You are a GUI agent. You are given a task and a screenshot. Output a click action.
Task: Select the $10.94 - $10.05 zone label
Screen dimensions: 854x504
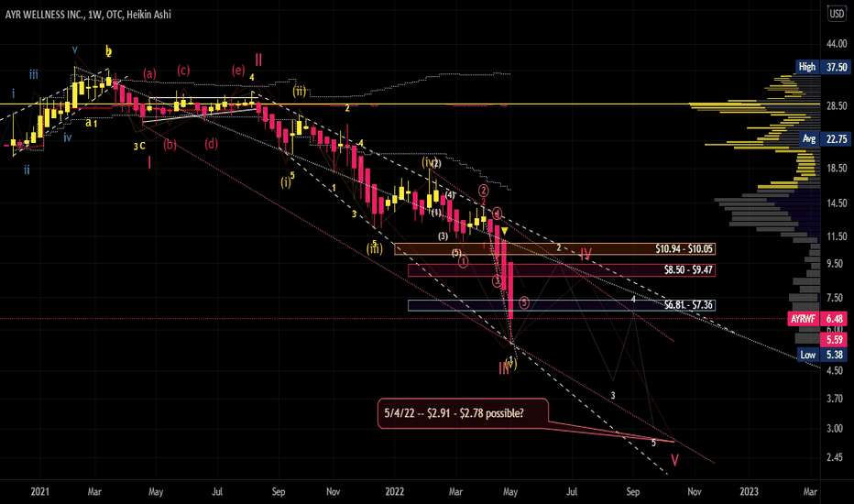pos(684,249)
